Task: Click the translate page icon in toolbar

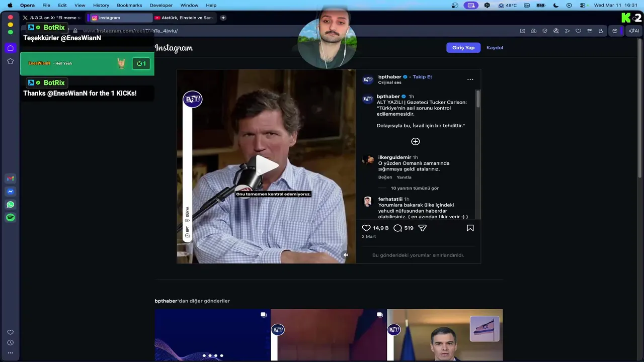Action: 556,31
